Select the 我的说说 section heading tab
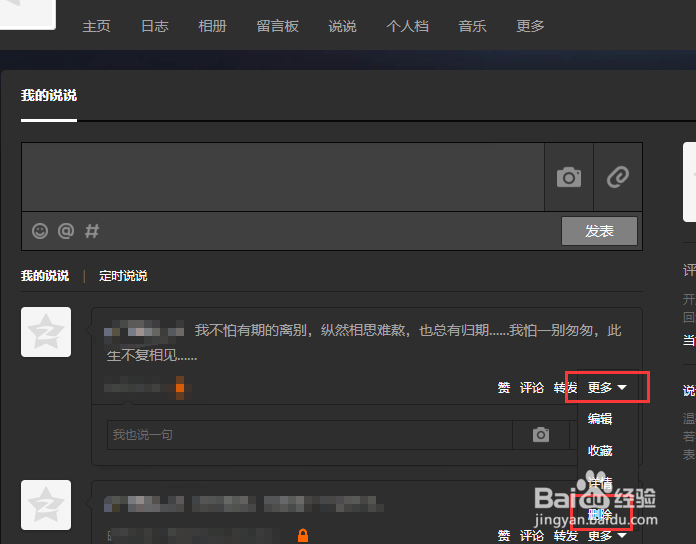The width and height of the screenshot is (696, 544). (x=49, y=95)
